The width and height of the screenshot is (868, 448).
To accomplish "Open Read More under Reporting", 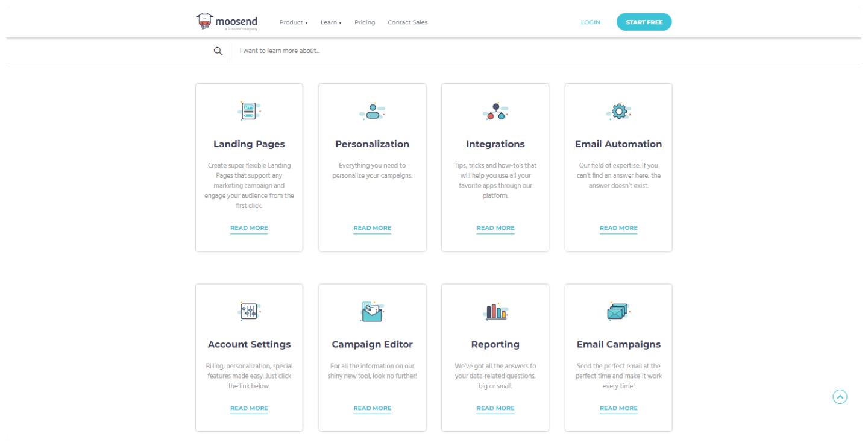I will pyautogui.click(x=495, y=408).
